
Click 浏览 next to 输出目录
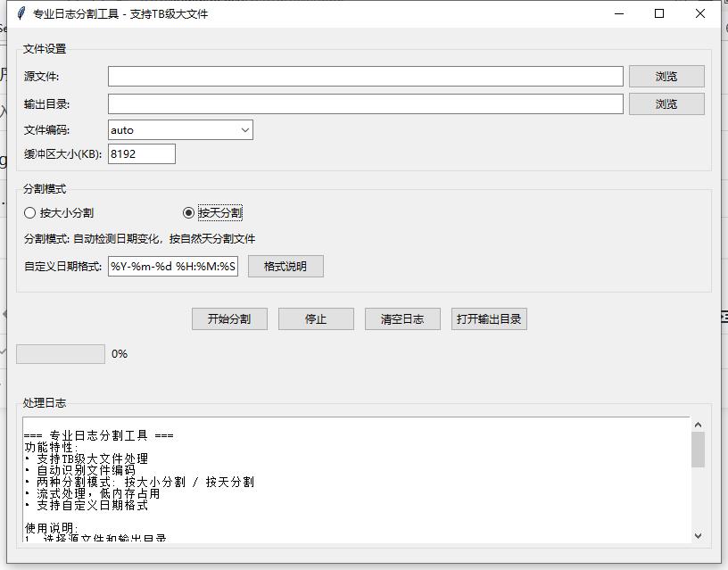[x=666, y=103]
